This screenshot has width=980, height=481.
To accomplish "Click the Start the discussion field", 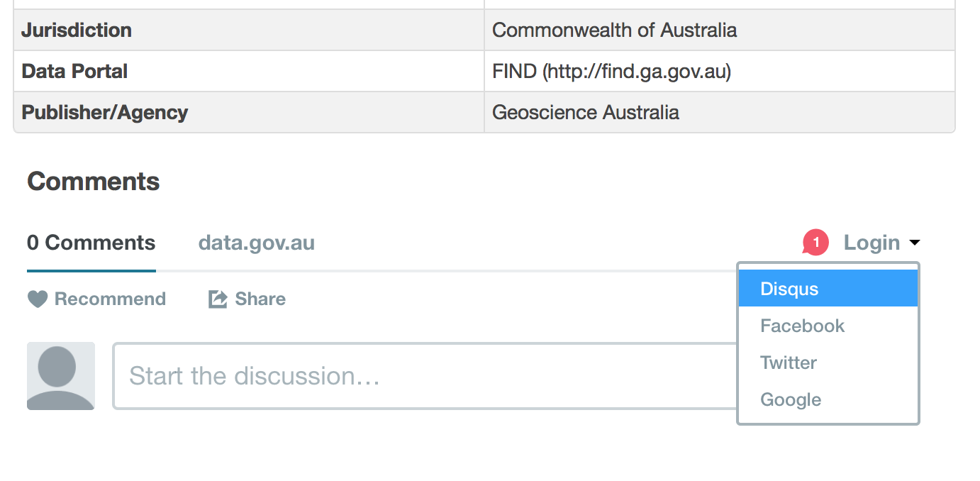I will 425,376.
